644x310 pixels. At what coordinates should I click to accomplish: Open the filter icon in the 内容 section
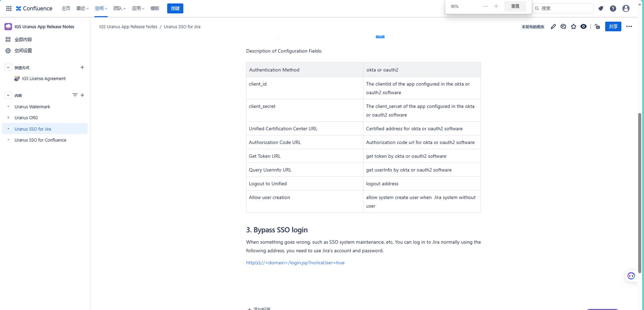[75, 95]
